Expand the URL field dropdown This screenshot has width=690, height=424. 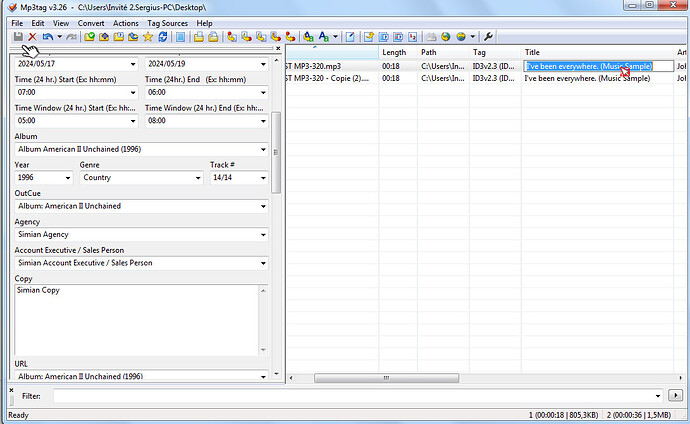tap(263, 376)
